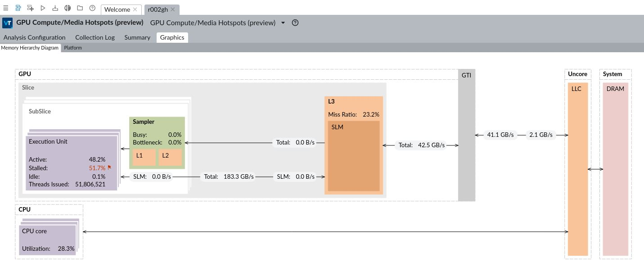Click Sampler Bottleneck 0.0% value
The image size is (644, 267).
(175, 142)
